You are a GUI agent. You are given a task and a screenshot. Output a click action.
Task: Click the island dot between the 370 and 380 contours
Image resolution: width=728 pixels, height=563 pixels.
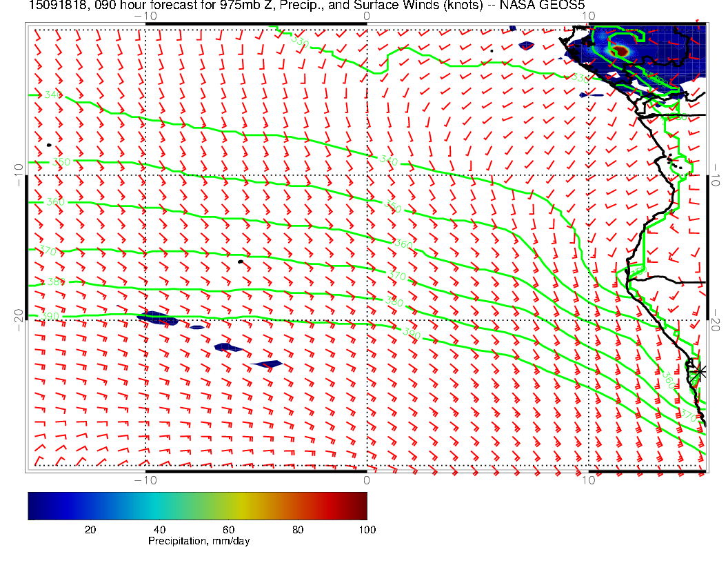241,261
